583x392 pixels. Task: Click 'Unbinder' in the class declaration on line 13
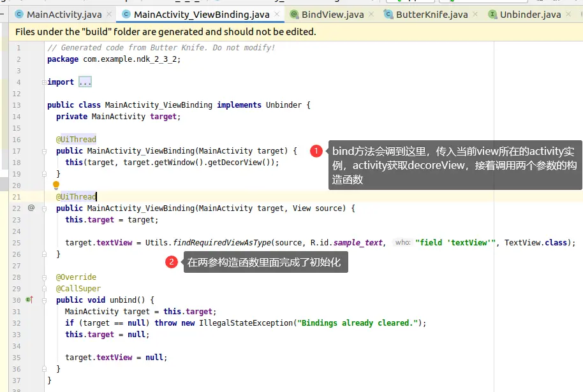(284, 105)
